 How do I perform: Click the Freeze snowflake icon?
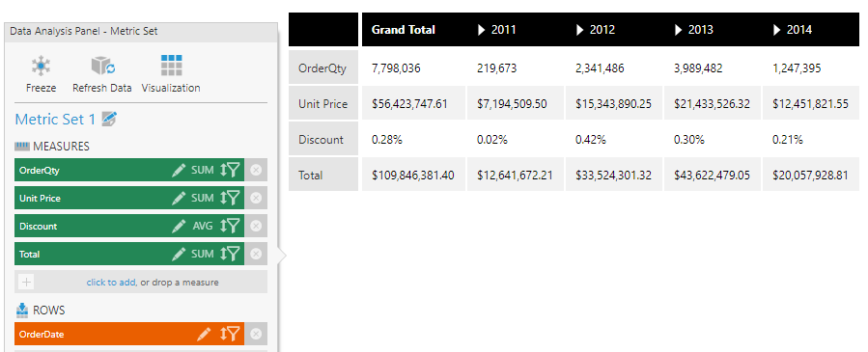coord(41,66)
